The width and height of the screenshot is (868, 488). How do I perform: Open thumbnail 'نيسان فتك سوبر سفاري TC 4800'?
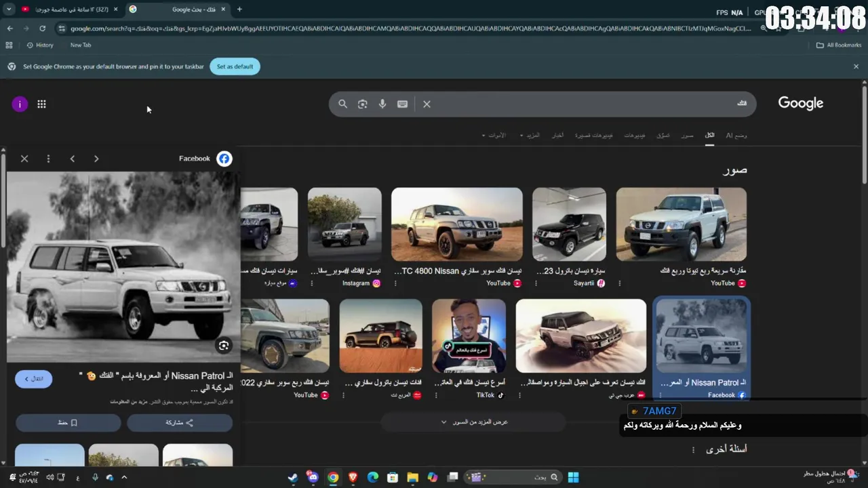click(457, 224)
